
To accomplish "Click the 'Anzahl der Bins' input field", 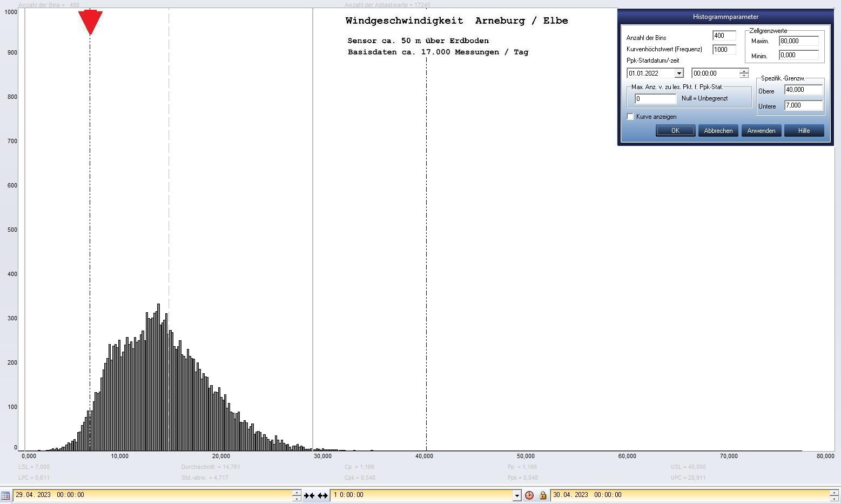I will [724, 36].
